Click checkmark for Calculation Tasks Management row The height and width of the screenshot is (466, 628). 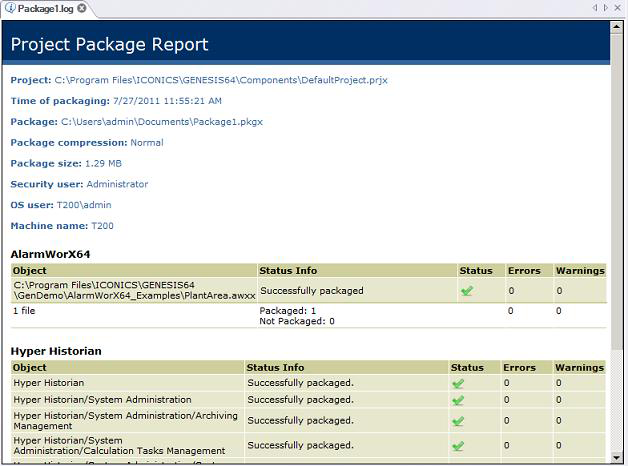[x=458, y=446]
